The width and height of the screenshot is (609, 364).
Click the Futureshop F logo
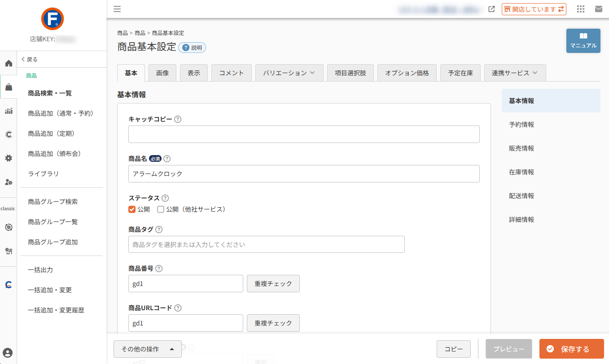click(53, 19)
